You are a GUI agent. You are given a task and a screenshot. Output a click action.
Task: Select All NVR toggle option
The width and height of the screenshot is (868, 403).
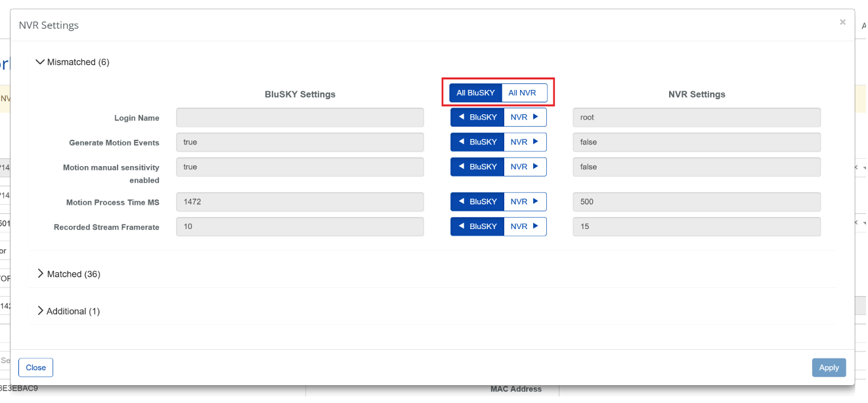[x=523, y=93]
